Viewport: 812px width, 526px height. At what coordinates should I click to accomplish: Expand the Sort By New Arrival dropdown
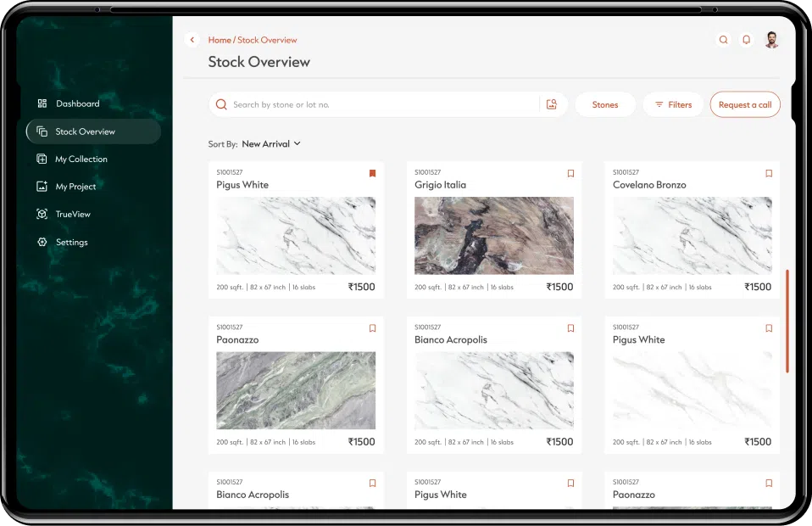point(271,144)
